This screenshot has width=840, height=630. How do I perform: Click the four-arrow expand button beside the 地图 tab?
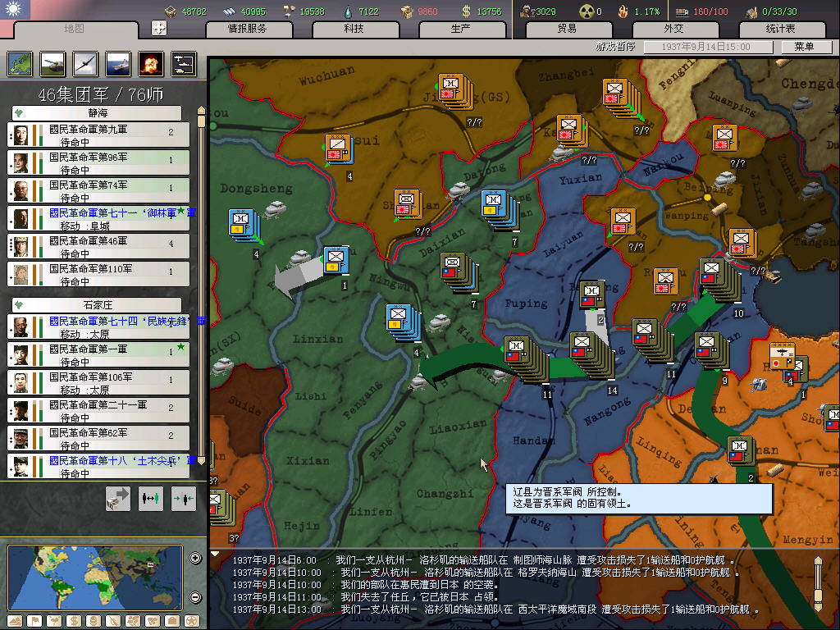pos(159,28)
